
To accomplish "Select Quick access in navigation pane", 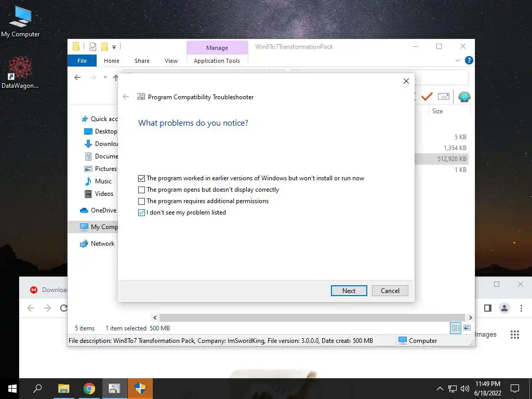I will click(100, 119).
